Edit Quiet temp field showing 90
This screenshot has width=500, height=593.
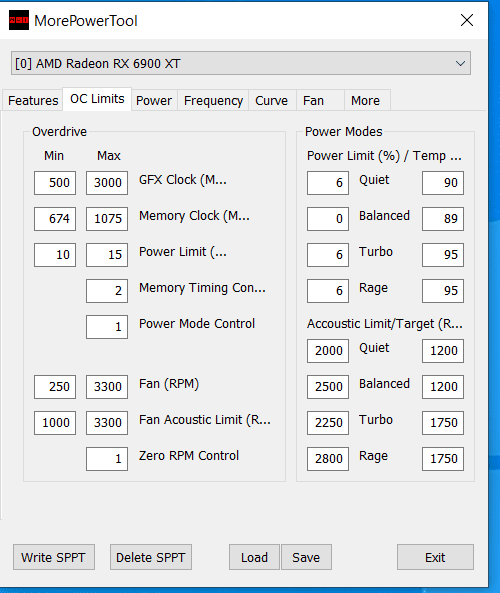(443, 183)
